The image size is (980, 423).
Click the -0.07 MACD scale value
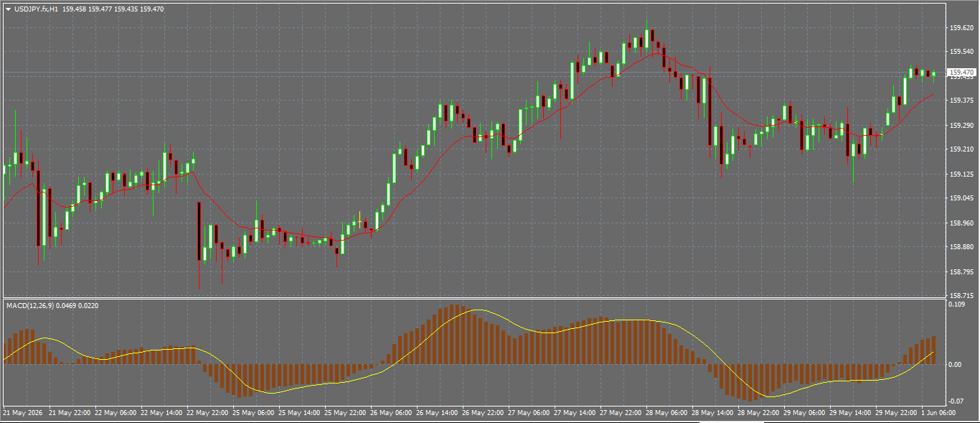pyautogui.click(x=956, y=401)
